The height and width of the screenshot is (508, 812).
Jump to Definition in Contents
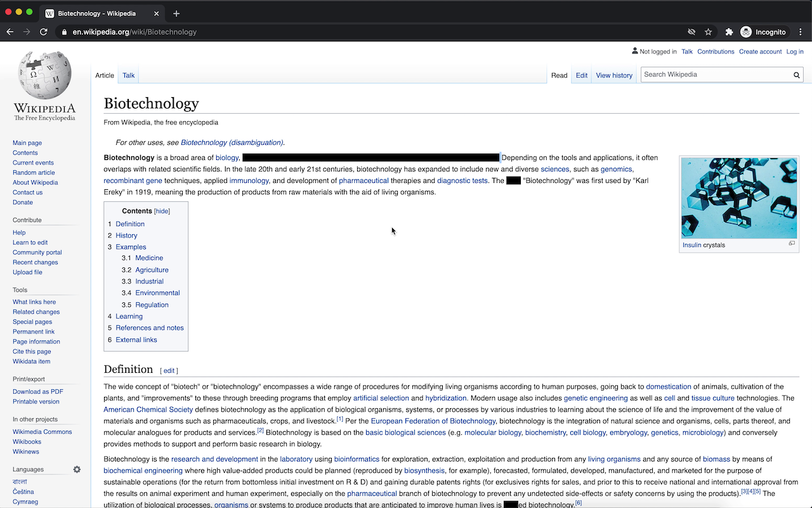(130, 224)
